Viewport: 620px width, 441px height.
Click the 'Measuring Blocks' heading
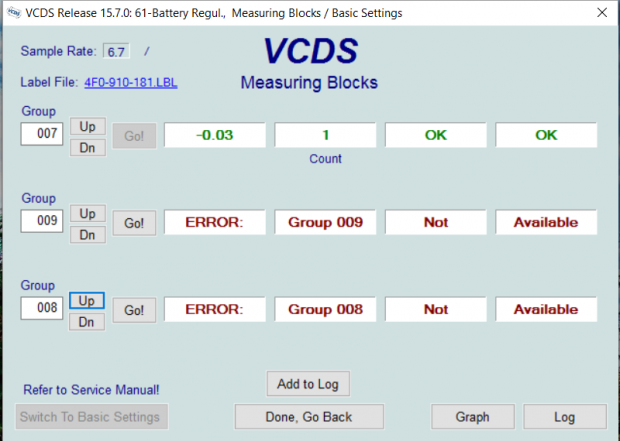click(309, 83)
